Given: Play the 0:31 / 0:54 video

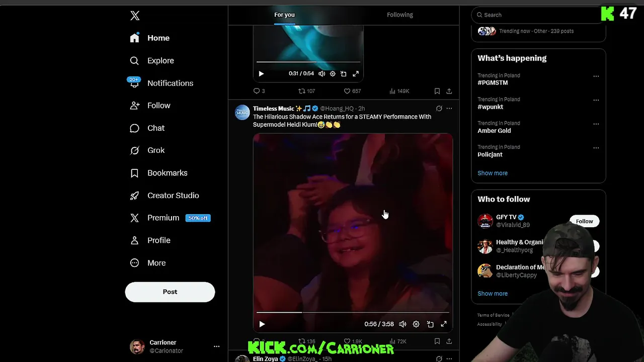Looking at the screenshot, I should click(x=261, y=73).
